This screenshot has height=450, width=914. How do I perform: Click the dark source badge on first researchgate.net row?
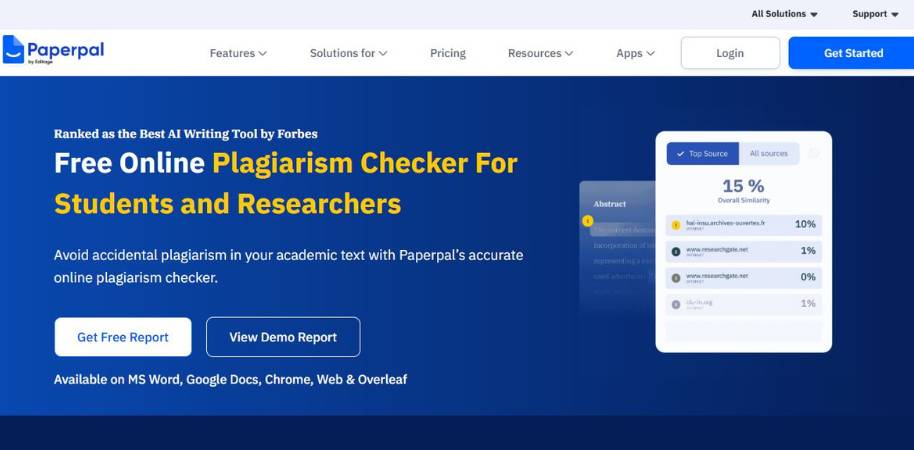click(x=676, y=251)
